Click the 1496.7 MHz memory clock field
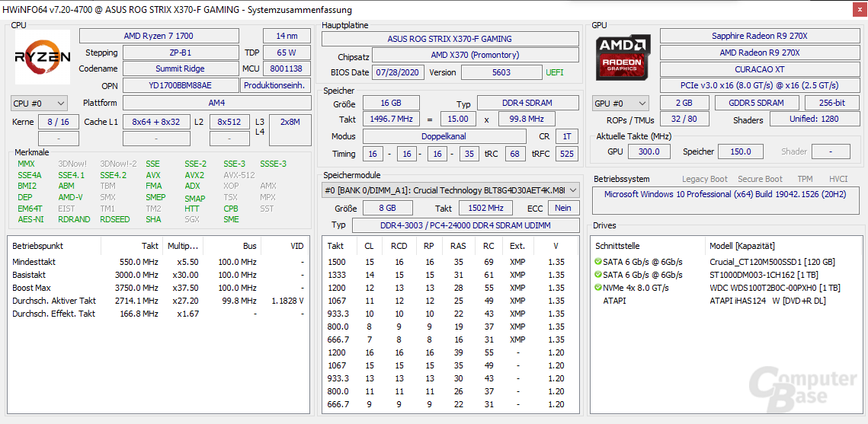Screen dimensions: 868x424 (391, 120)
